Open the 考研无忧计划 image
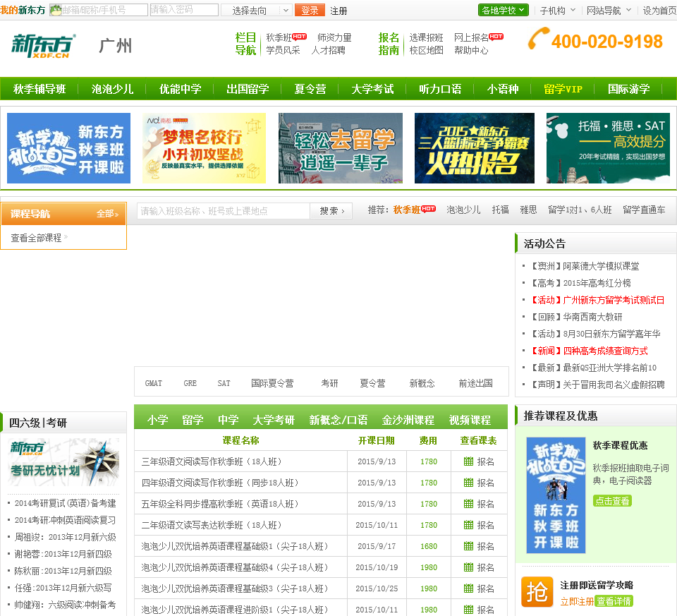Image resolution: width=677 pixels, height=616 pixels. point(64,463)
